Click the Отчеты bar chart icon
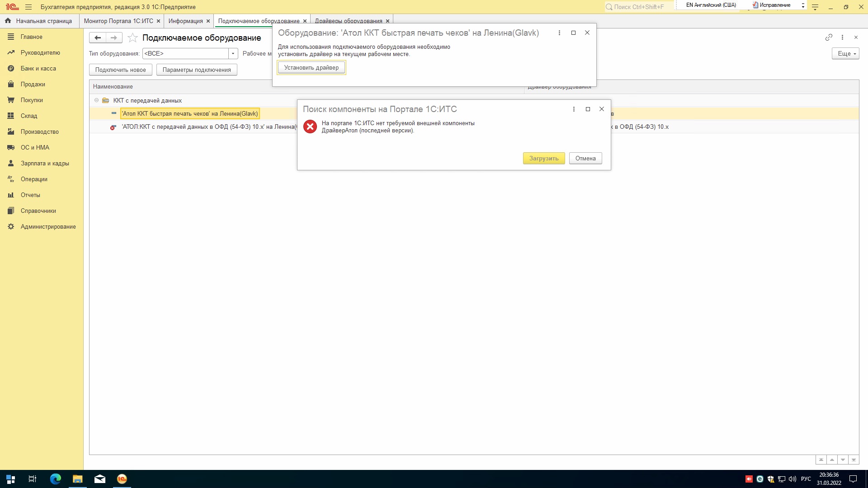The image size is (868, 488). click(11, 195)
